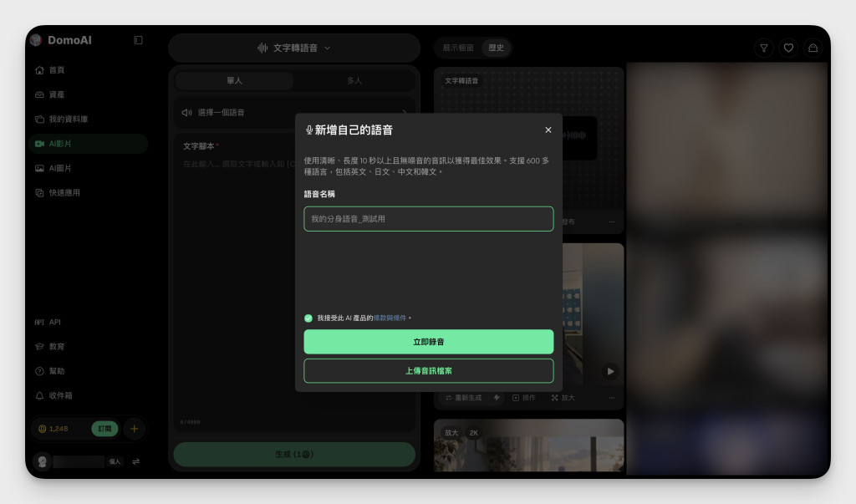Click the user avatar at sidebar bottom
856x504 pixels.
(42, 461)
